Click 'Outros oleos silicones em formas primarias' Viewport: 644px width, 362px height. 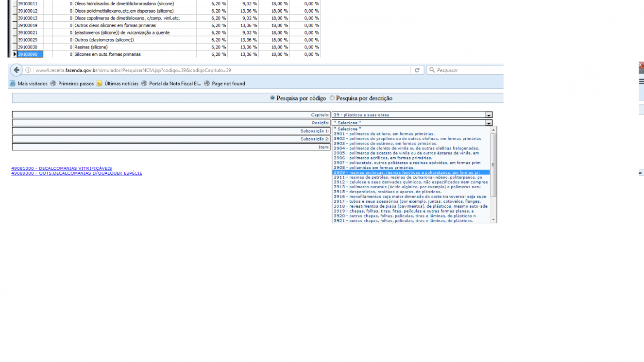[135, 25]
